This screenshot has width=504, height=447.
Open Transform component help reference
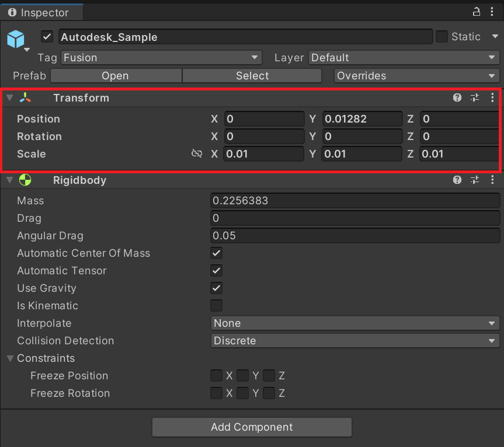tap(457, 97)
